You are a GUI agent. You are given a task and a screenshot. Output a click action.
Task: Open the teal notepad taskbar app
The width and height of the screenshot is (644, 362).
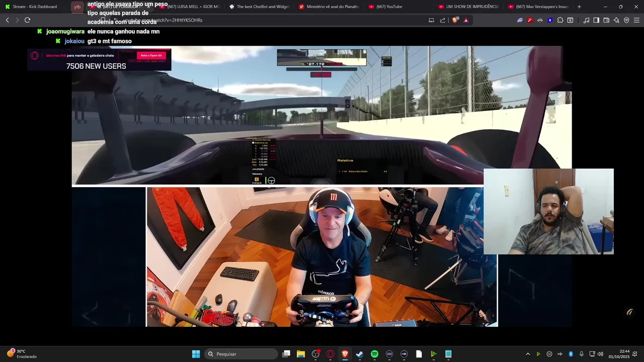pyautogui.click(x=448, y=354)
